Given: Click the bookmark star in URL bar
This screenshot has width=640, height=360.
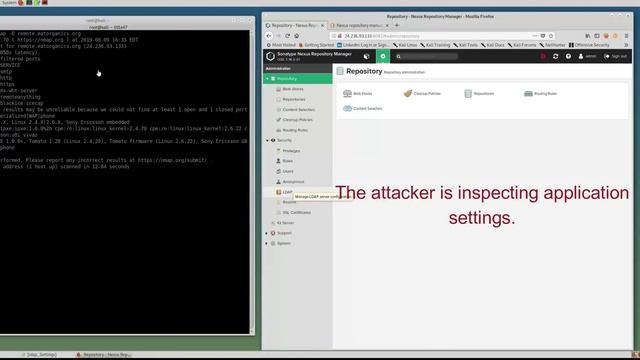Looking at the screenshot, I should (x=551, y=36).
